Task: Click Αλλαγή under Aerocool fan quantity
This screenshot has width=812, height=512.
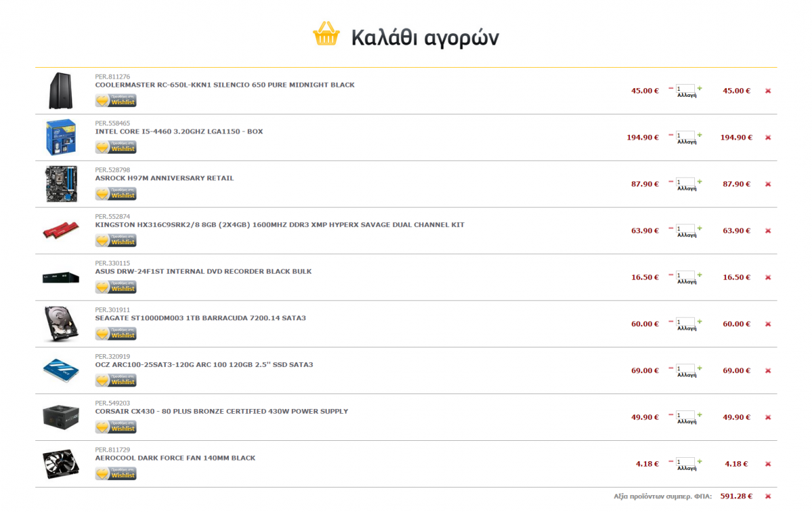Action: click(x=687, y=469)
